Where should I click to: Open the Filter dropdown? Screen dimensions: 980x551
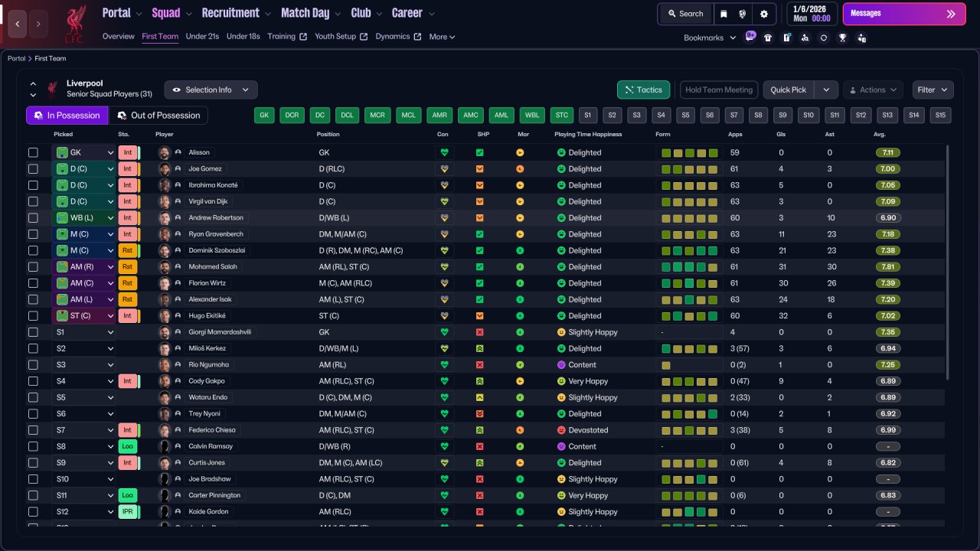click(933, 90)
